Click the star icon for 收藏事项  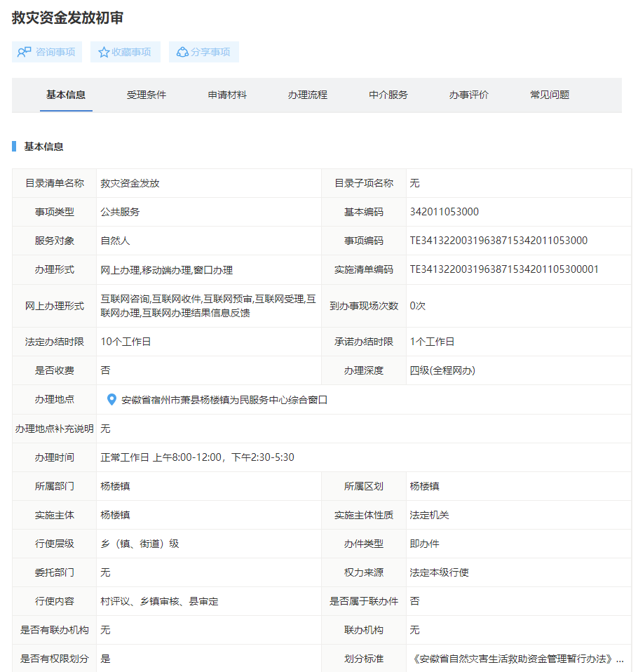(104, 52)
